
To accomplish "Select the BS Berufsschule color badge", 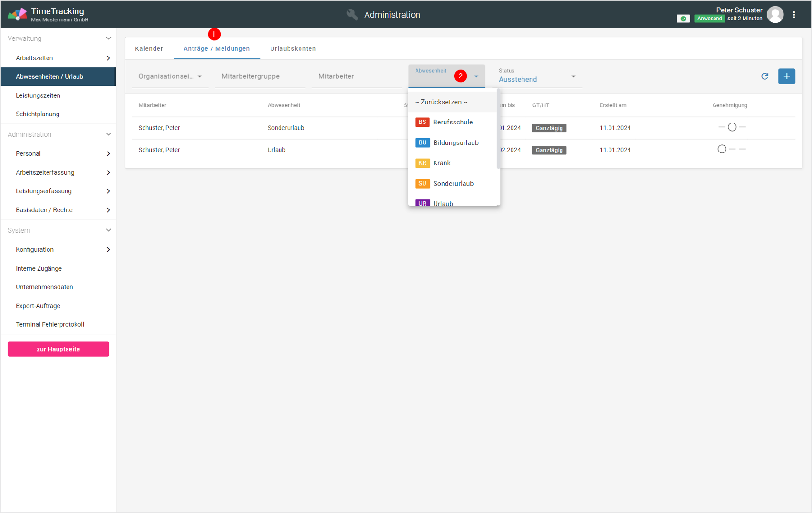I will click(x=422, y=122).
